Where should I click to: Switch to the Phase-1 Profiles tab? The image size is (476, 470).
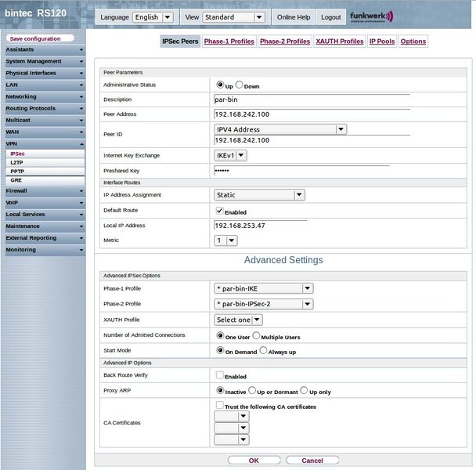pyautogui.click(x=229, y=42)
